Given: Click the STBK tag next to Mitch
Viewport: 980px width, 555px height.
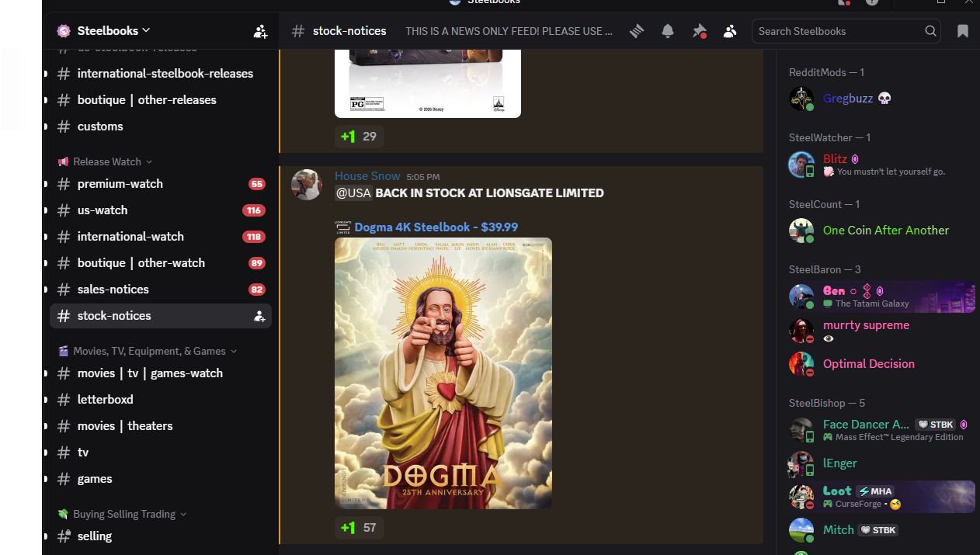Looking at the screenshot, I should [x=878, y=530].
